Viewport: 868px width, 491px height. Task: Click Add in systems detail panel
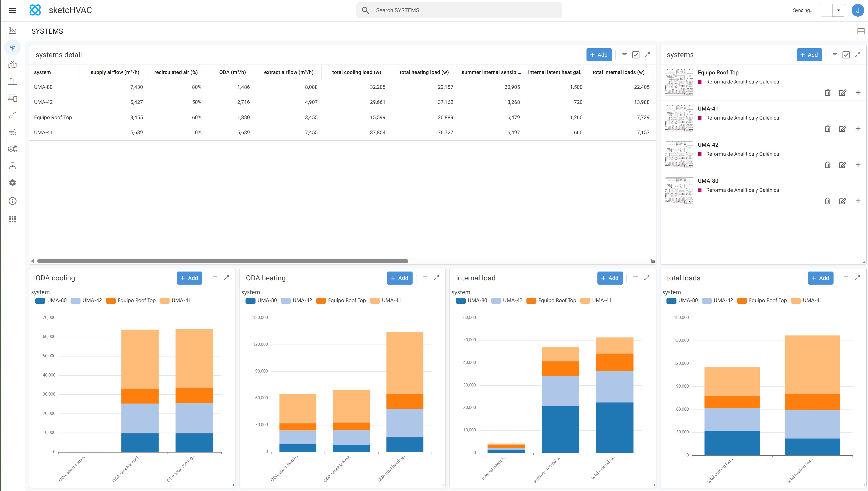point(599,55)
